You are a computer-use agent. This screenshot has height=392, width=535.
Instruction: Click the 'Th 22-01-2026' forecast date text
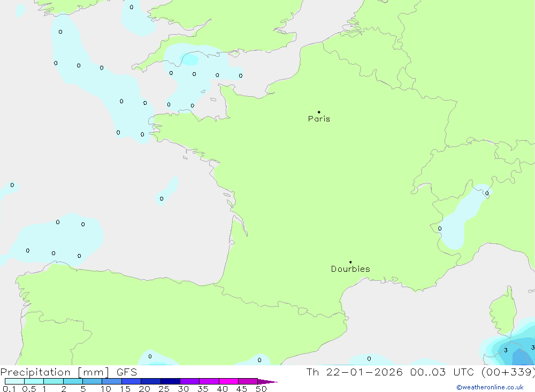point(354,372)
